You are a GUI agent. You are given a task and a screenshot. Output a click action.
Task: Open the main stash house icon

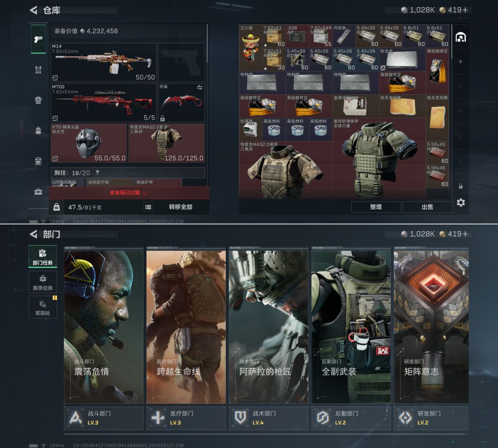[461, 37]
